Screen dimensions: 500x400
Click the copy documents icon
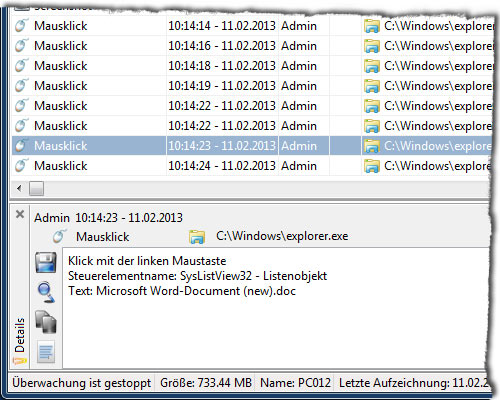pos(46,322)
